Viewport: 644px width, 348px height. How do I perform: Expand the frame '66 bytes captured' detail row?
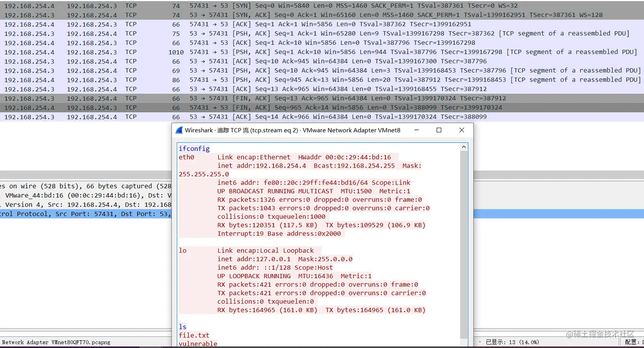click(x=86, y=186)
